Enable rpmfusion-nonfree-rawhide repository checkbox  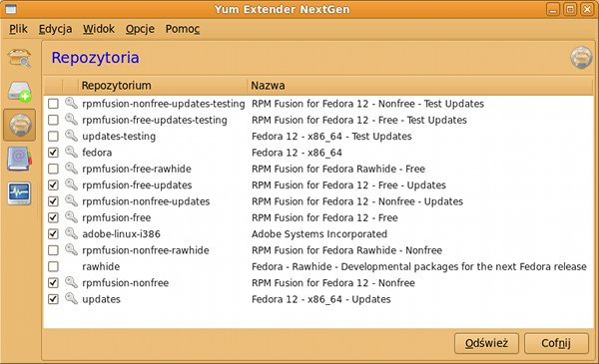pos(53,250)
